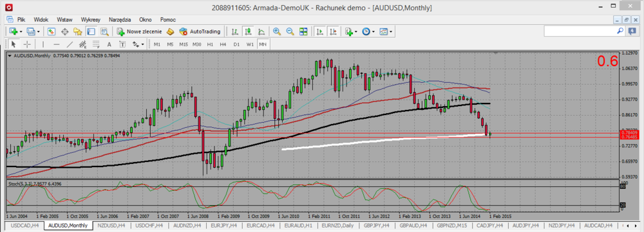Click the Nowe zlecenie button
Viewport: 644px width, 232px height.
pos(140,31)
